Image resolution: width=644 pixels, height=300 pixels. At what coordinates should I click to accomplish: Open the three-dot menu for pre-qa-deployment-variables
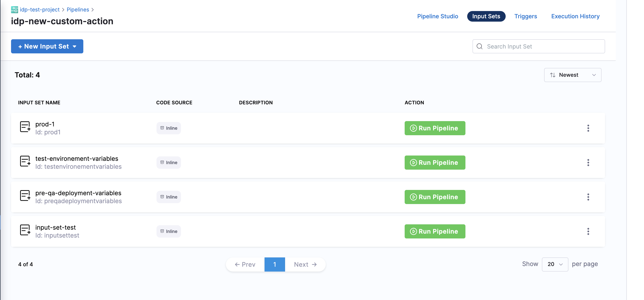588,197
